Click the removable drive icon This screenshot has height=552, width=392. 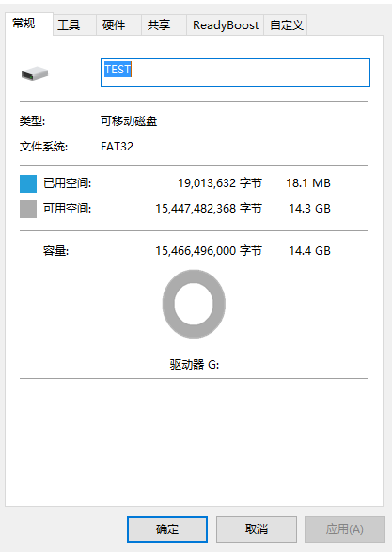[35, 73]
